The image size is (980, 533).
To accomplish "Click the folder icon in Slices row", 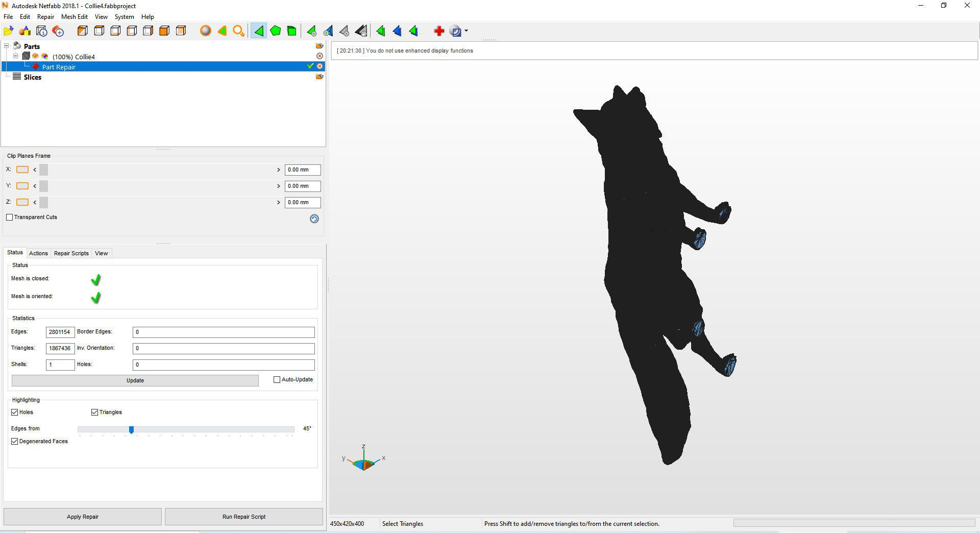I will (x=320, y=77).
